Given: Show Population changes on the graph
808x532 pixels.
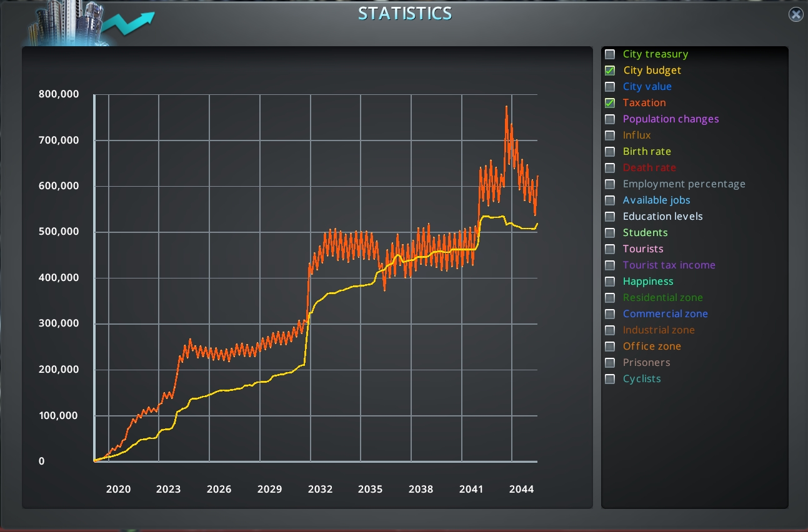Looking at the screenshot, I should point(610,119).
